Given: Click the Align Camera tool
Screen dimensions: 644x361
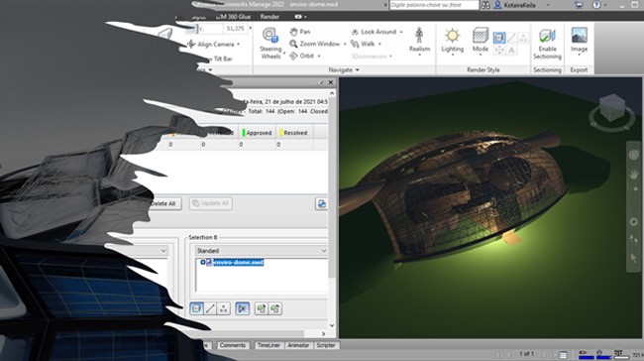Looking at the screenshot, I should [211, 44].
